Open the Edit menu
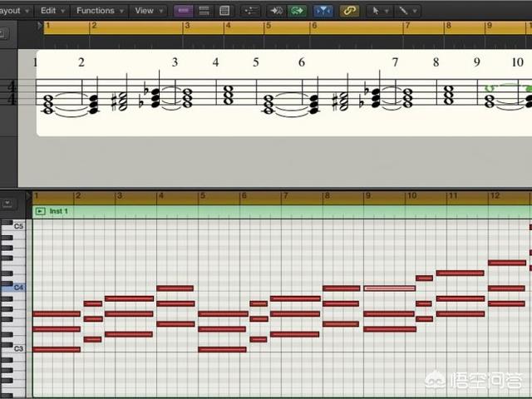Viewport: 532px width, 399px height. click(x=52, y=11)
